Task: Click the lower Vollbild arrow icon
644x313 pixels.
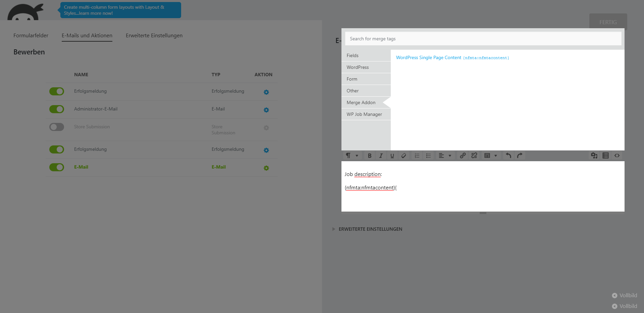Action: point(614,306)
